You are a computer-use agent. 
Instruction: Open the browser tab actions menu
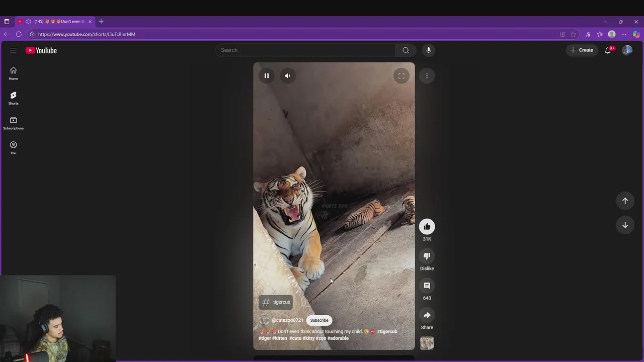(7, 22)
